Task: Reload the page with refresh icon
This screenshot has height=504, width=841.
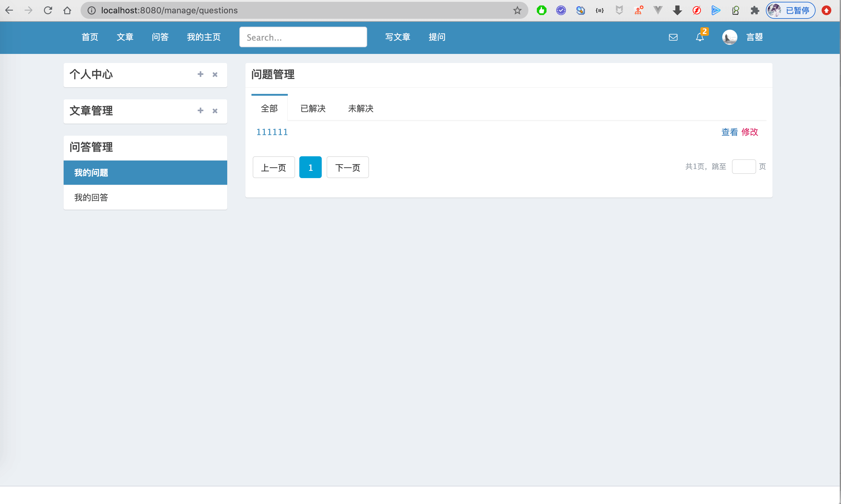Action: 48,10
